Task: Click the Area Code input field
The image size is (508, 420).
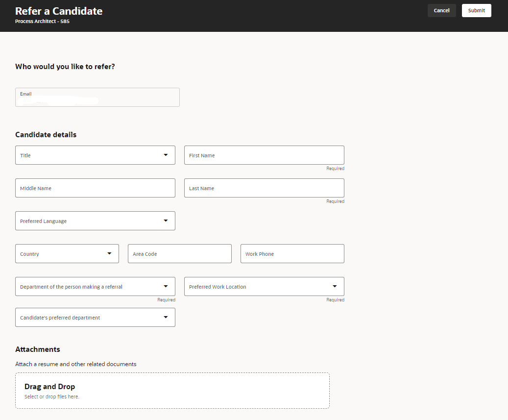Action: pyautogui.click(x=179, y=253)
